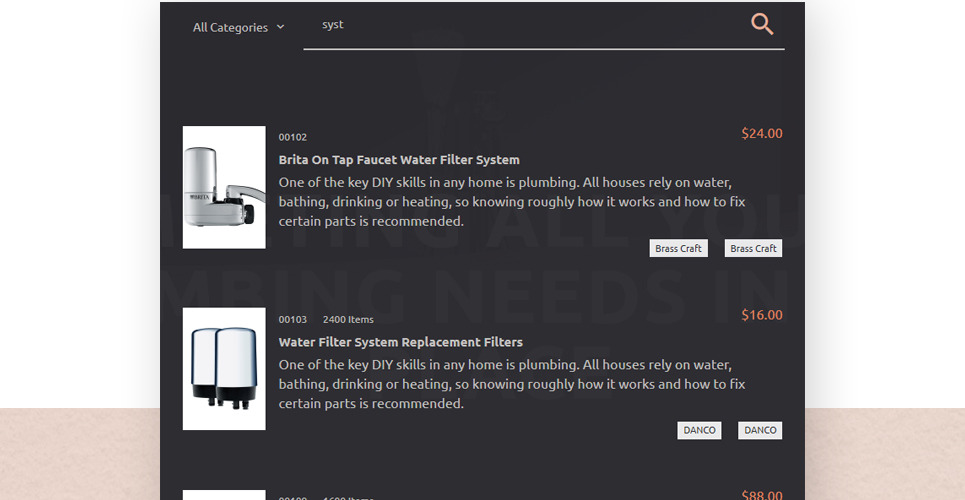Image resolution: width=965 pixels, height=500 pixels.
Task: Select the right DANCO tag
Action: (x=760, y=431)
